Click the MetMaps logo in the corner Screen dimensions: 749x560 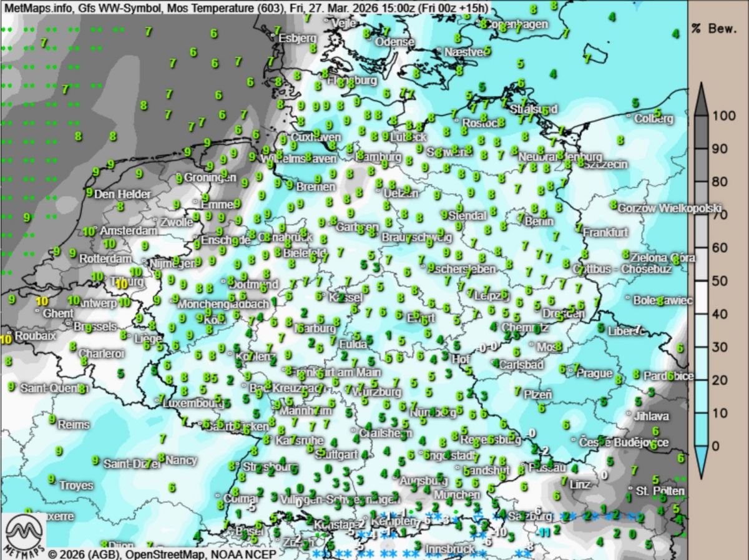pyautogui.click(x=23, y=536)
